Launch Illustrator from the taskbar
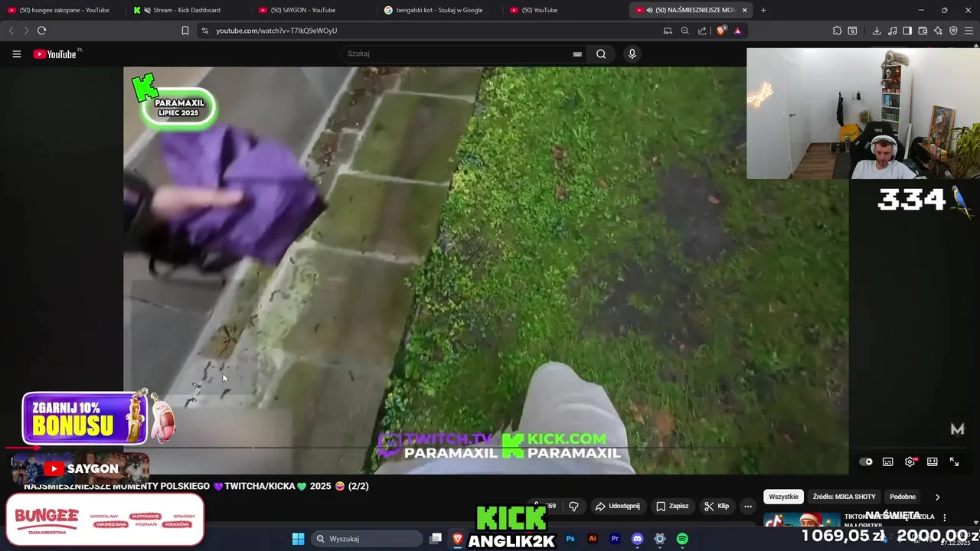Screen dimensions: 980x551 point(592,539)
